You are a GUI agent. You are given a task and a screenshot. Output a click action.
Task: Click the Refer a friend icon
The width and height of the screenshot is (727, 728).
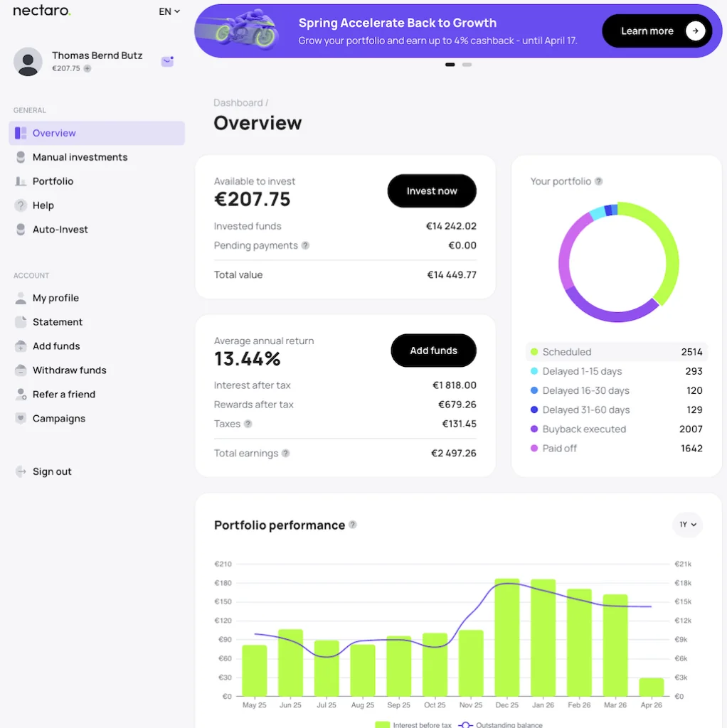[x=20, y=394]
